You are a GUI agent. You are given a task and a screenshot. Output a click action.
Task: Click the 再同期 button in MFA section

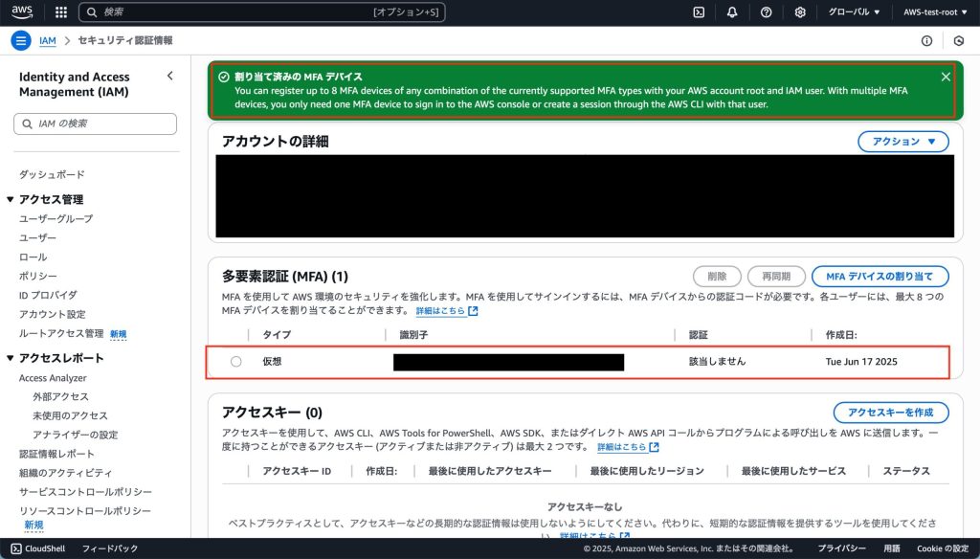(x=776, y=277)
